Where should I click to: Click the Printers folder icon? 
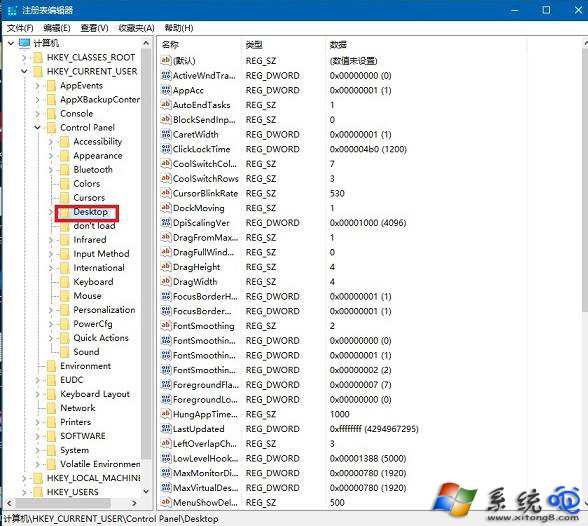pos(51,422)
